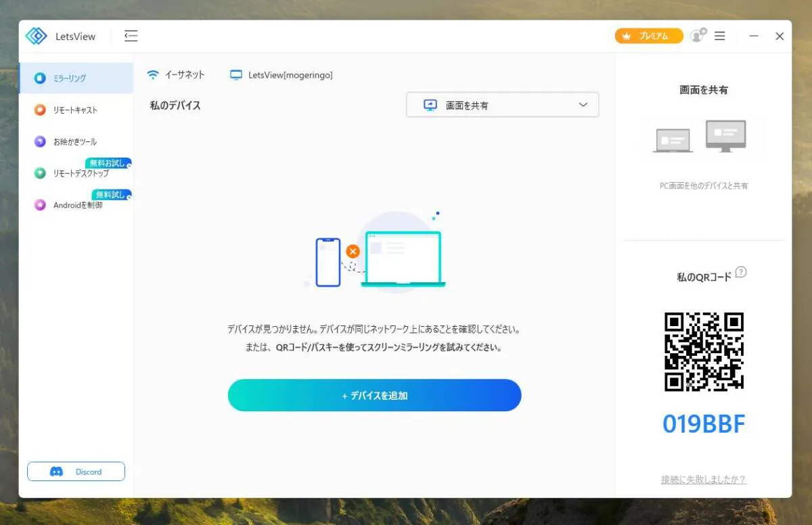Screen dimensions: 812x525
Task: Click the question mark help icon by 私のQRコード
Action: coord(741,272)
